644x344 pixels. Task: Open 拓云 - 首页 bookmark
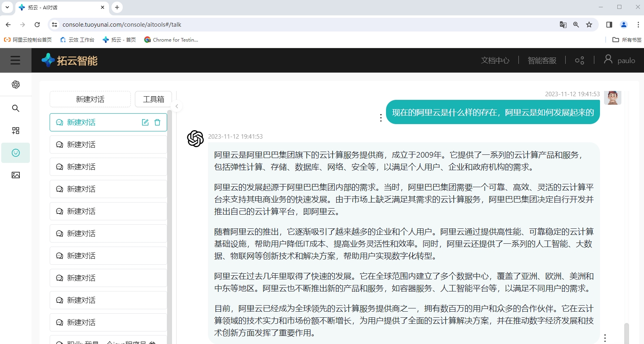[119, 40]
